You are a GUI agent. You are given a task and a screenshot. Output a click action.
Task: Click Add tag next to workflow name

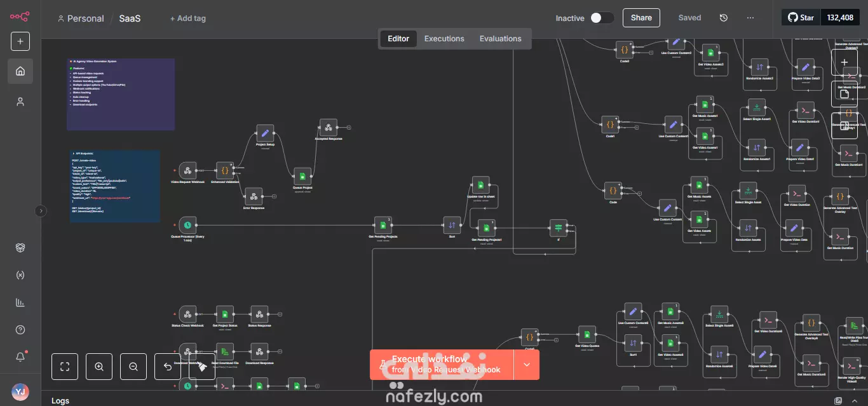[188, 18]
